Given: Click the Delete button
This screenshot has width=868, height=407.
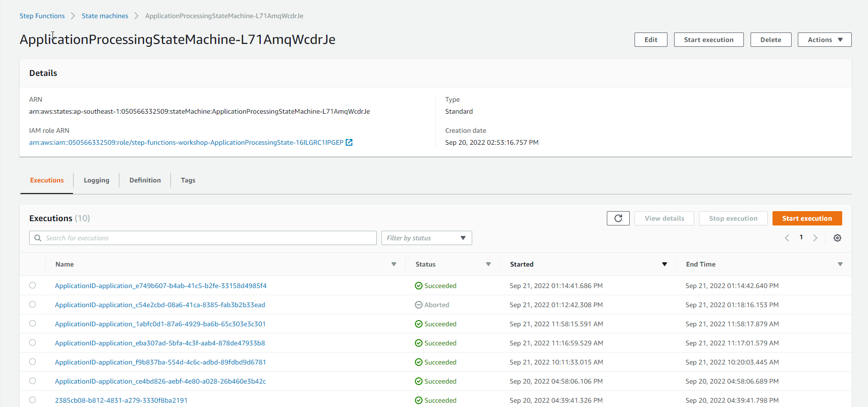Looking at the screenshot, I should pyautogui.click(x=771, y=40).
